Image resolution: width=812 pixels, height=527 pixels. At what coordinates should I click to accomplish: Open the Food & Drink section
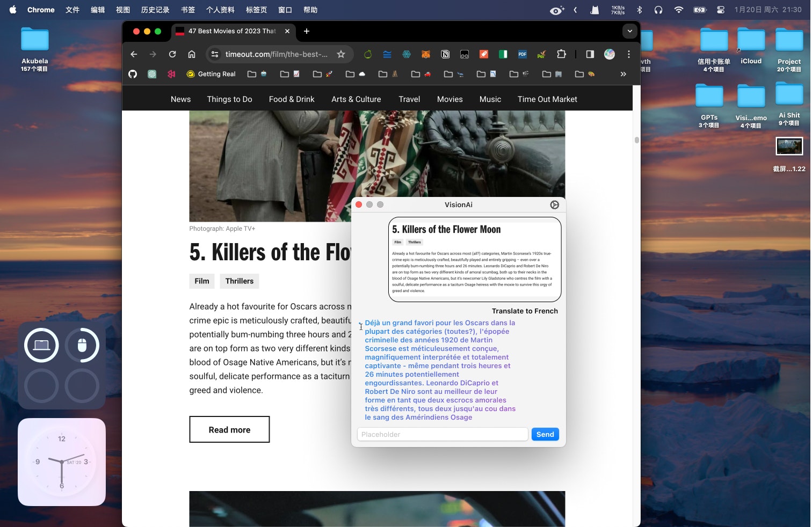coord(292,99)
